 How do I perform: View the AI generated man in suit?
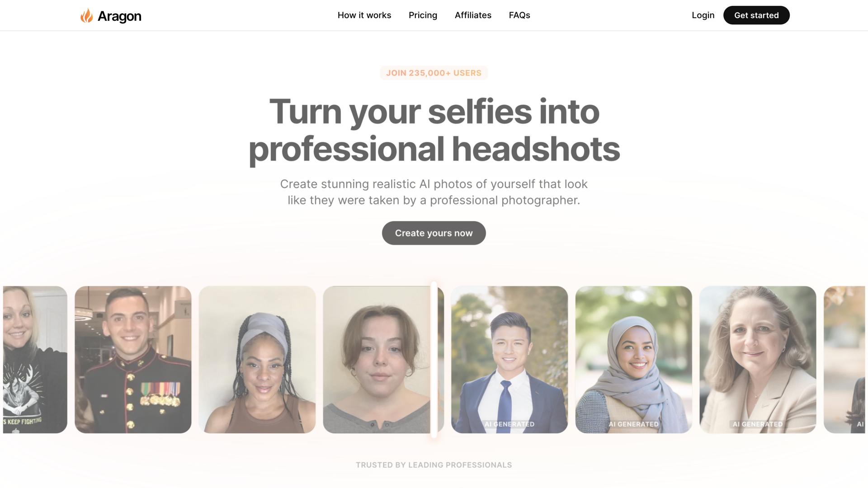click(x=509, y=360)
